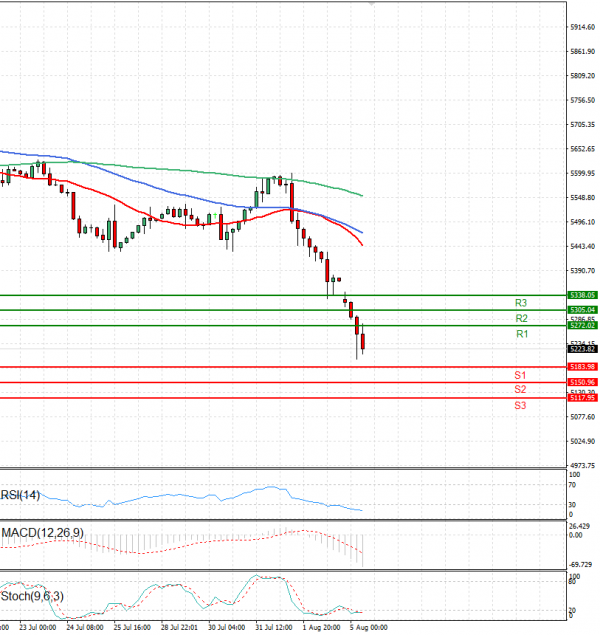
Task: Click the 31 Jul 12:00 time label
Action: pyautogui.click(x=274, y=627)
